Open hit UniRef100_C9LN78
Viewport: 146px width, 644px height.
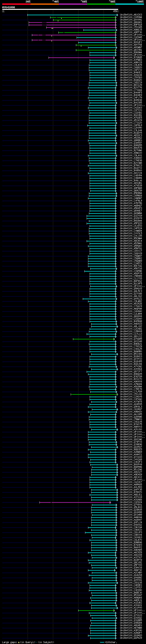point(131,65)
